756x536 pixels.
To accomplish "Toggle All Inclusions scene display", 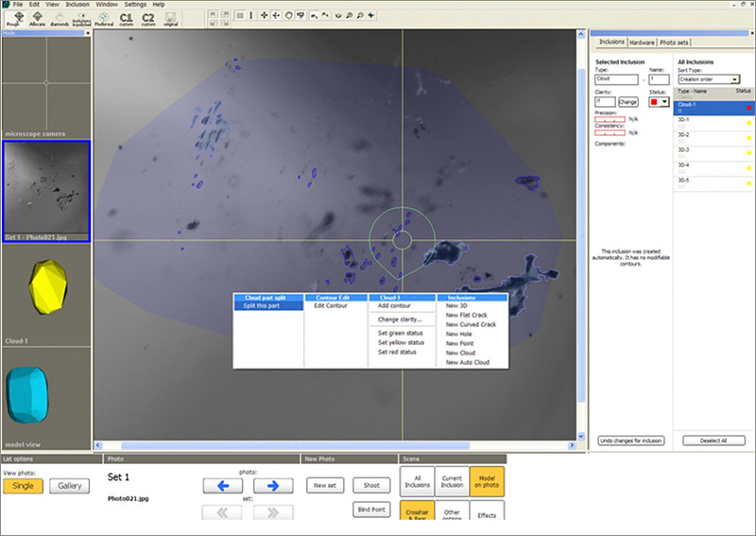I will [417, 481].
